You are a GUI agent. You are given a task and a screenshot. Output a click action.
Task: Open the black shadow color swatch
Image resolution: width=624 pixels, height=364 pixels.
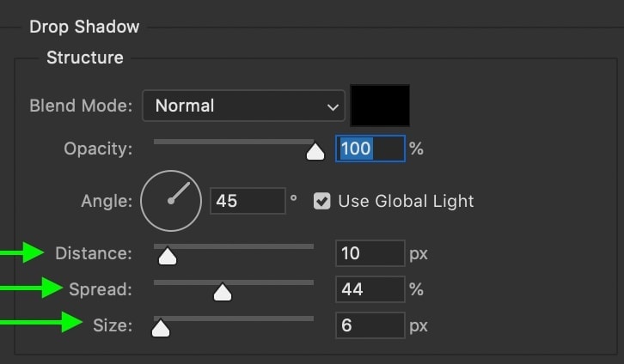tap(380, 106)
